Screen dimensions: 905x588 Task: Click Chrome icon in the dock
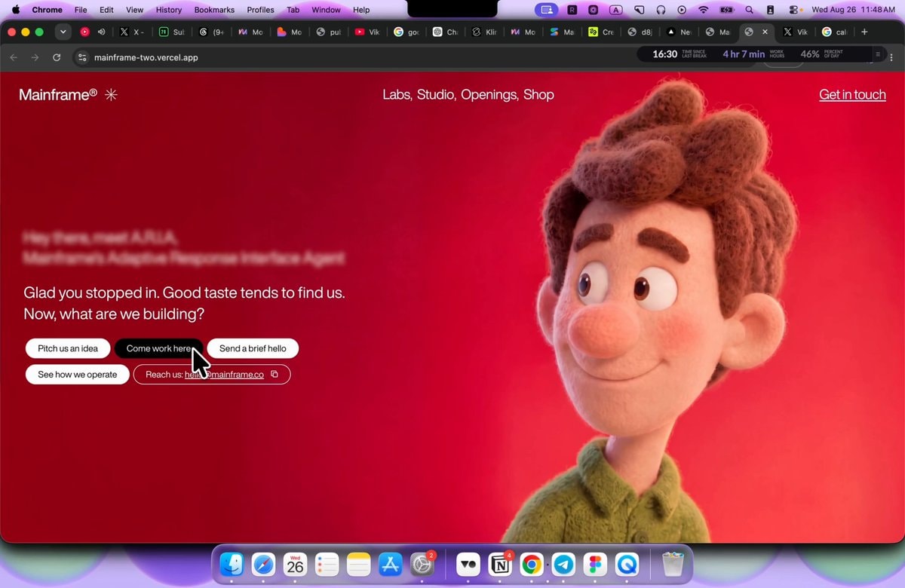[x=532, y=564]
